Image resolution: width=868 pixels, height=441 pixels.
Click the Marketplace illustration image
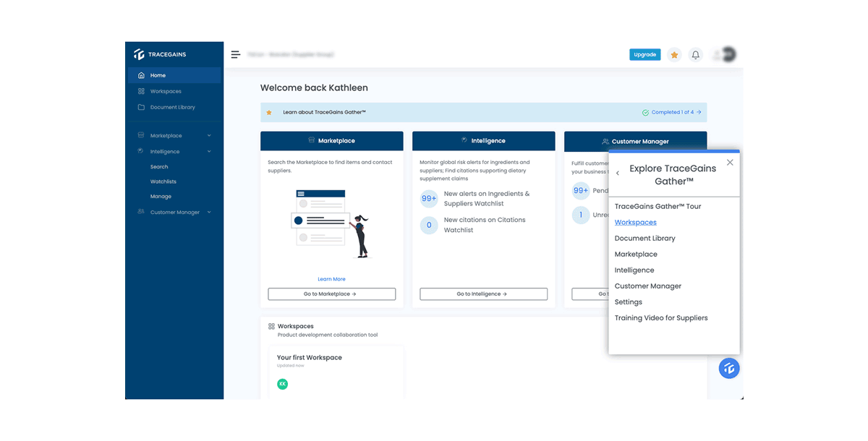coord(332,223)
